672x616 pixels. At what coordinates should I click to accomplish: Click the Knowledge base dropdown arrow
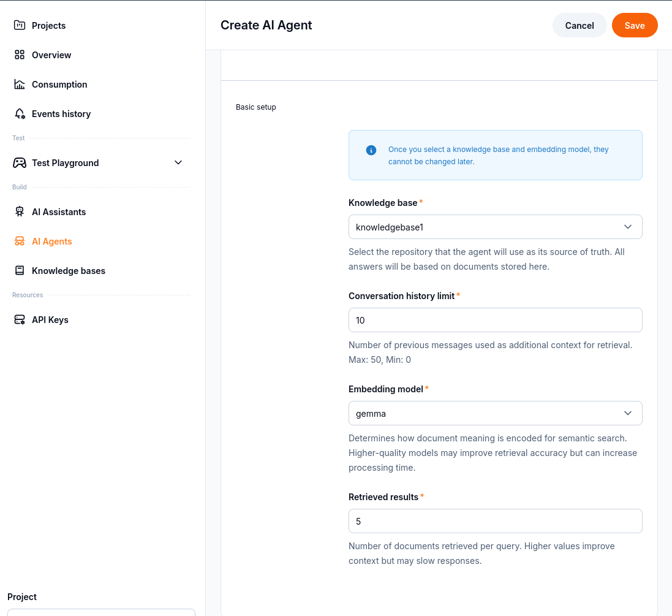click(627, 227)
